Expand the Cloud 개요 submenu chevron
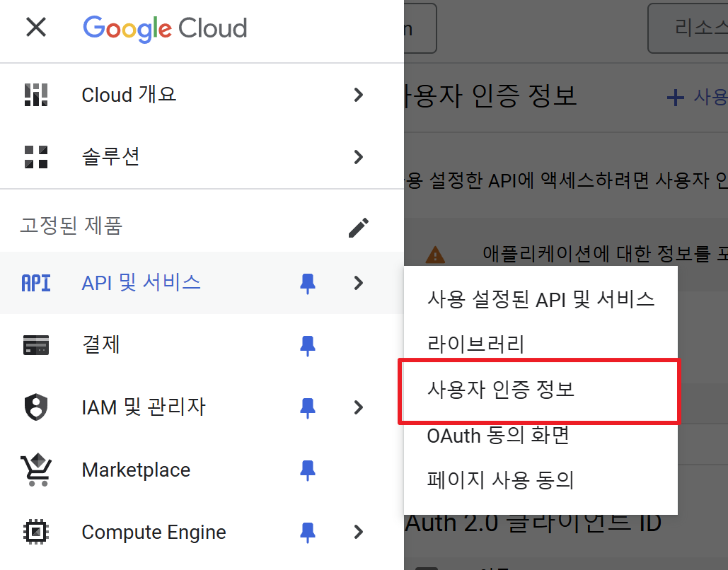The width and height of the screenshot is (728, 570). tap(358, 95)
